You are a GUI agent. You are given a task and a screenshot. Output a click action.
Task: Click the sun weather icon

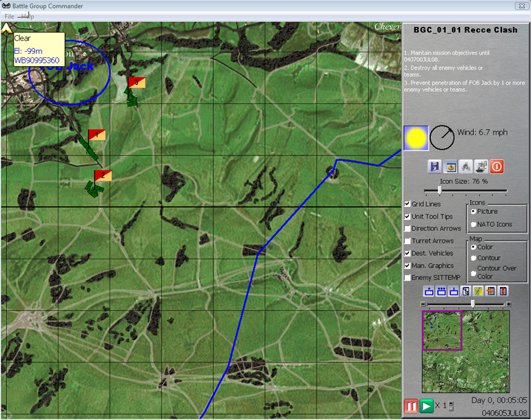416,138
